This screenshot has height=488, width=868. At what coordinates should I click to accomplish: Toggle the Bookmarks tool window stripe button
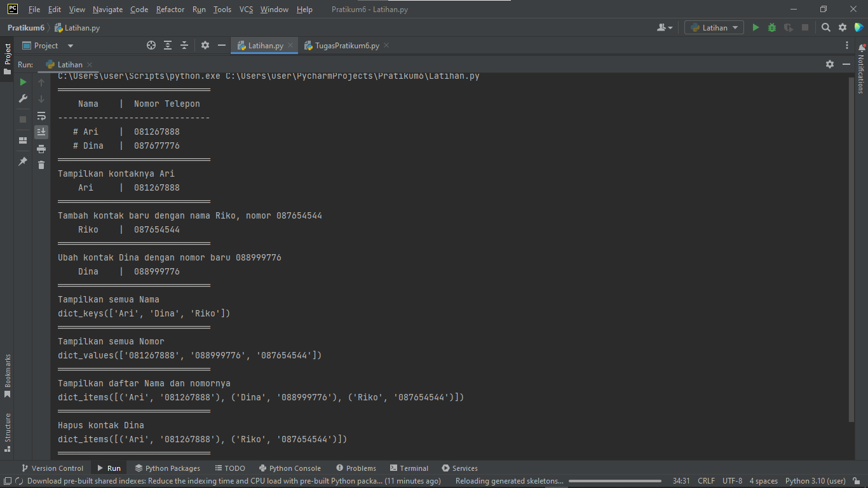8,376
